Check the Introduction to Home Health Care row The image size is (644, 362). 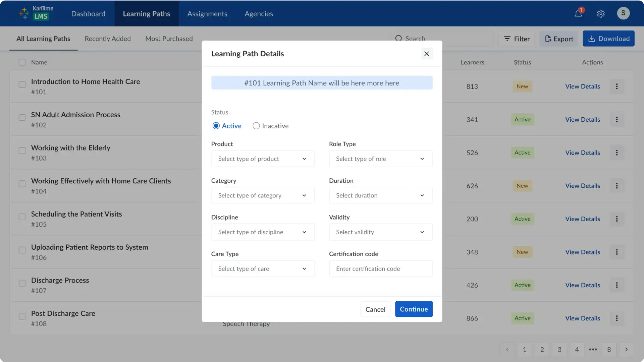pos(22,84)
